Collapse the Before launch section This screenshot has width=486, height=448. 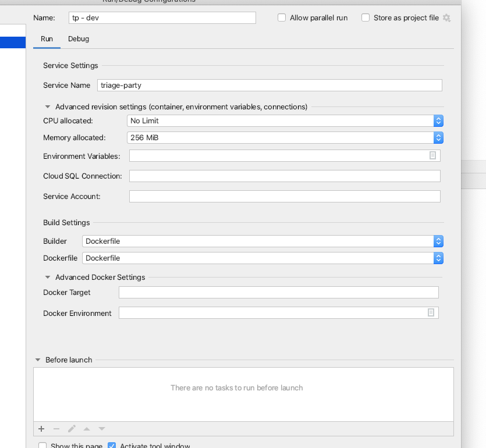click(x=38, y=360)
